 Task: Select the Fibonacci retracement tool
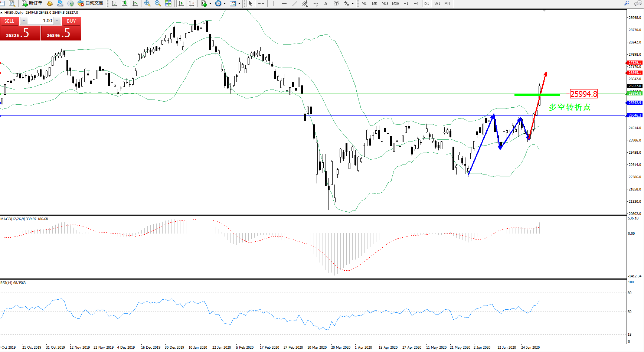pos(315,3)
